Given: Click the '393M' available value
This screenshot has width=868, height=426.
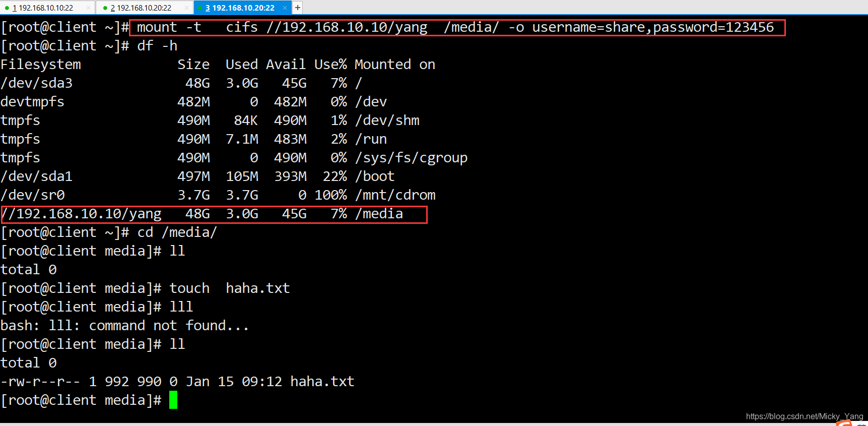Looking at the screenshot, I should [290, 176].
